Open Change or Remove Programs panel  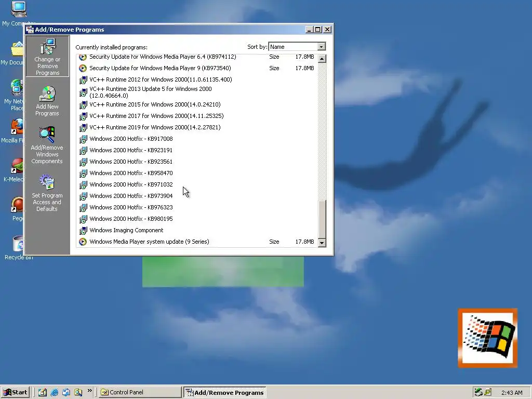pos(47,56)
